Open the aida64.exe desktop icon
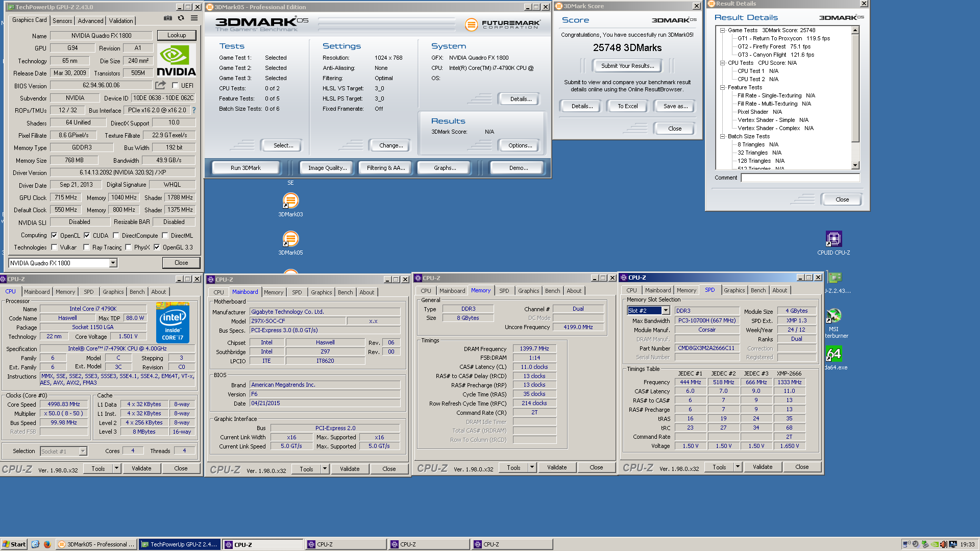 point(834,358)
